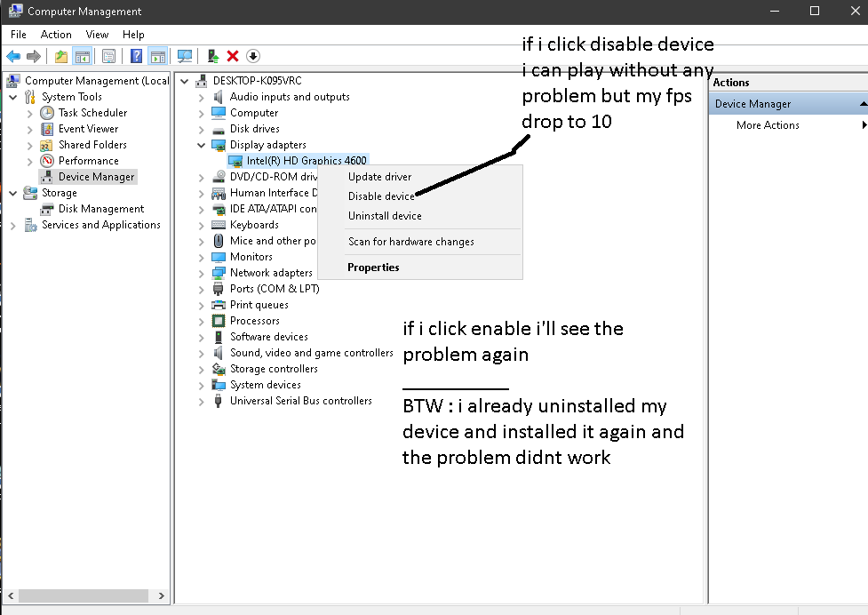The width and height of the screenshot is (868, 615).
Task: Click the Monitors display icon
Action: 219,257
